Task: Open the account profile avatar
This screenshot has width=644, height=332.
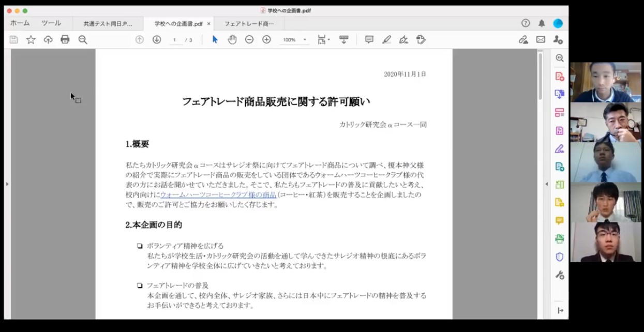Action: [x=558, y=23]
